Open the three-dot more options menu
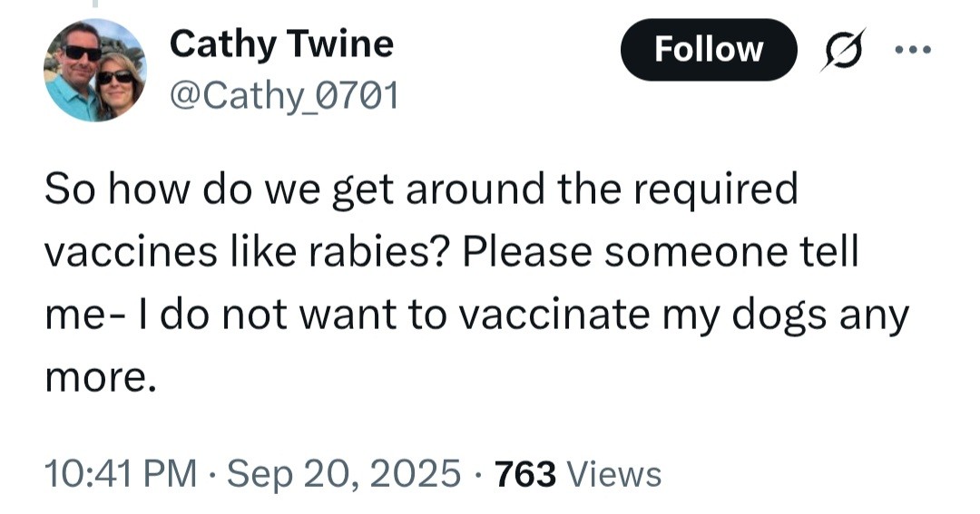Viewport: 980px width, 514px height. coord(913,50)
